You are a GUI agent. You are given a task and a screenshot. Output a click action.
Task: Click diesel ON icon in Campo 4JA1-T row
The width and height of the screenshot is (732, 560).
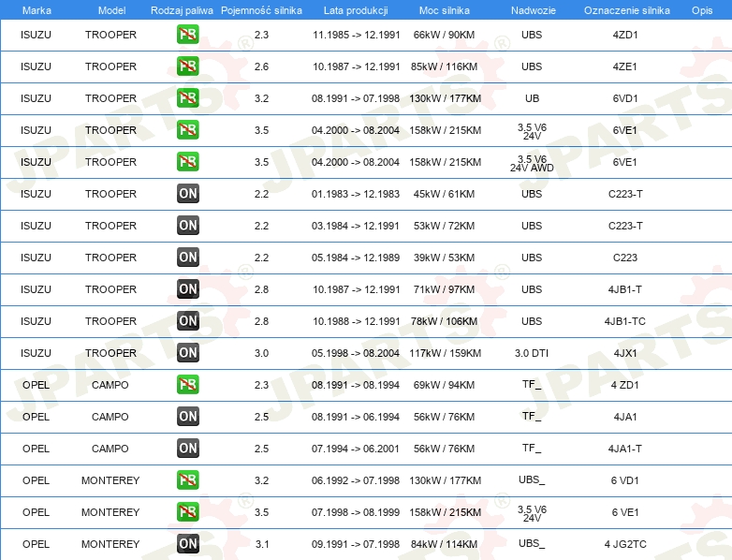(187, 448)
